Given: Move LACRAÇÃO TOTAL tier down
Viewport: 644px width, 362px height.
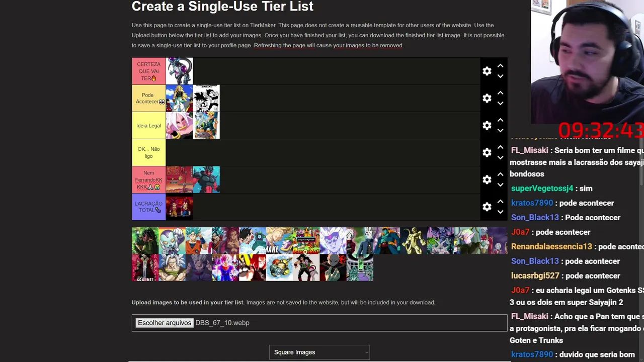Looking at the screenshot, I should tap(500, 212).
